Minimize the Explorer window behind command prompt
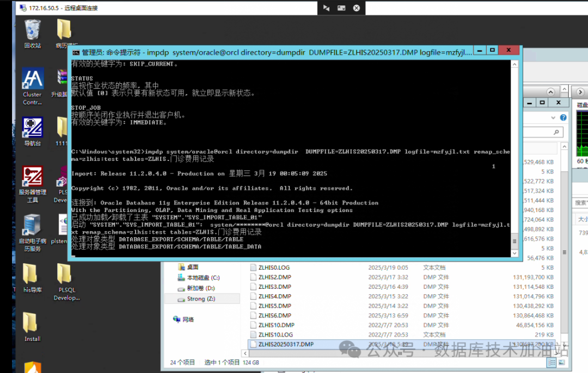The height and width of the screenshot is (373, 588). pos(529,103)
